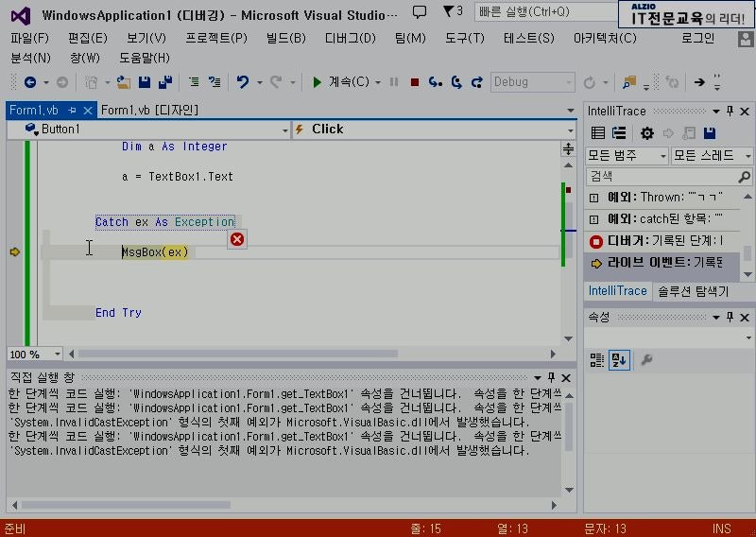Viewport: 756px width, 537px height.
Task: Click the Undo arrow icon
Action: tap(243, 82)
